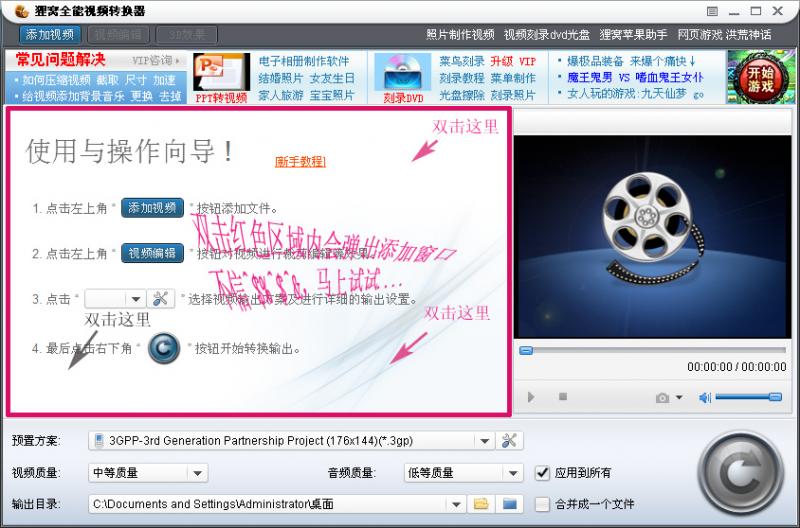Click the 光盘擦除 link
The height and width of the screenshot is (528, 800).
462,95
